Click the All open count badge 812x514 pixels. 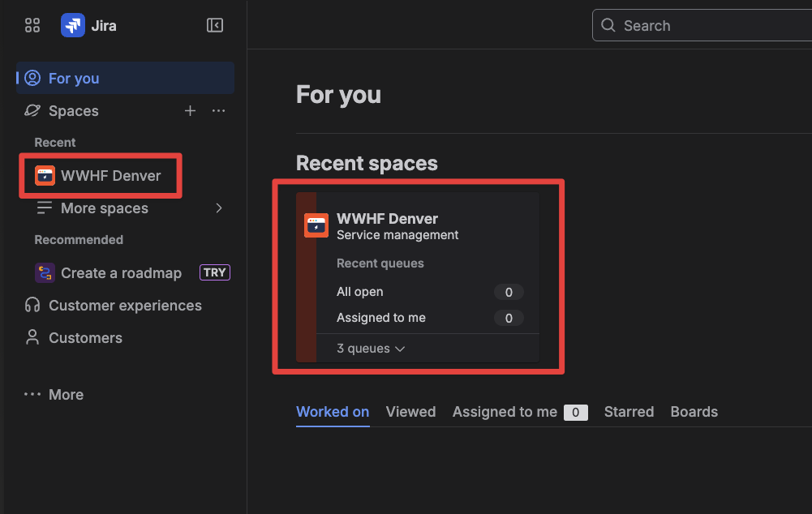click(x=509, y=292)
